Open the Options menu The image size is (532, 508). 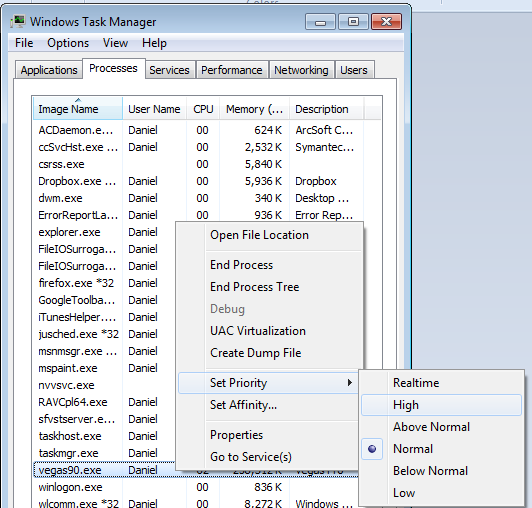pos(68,43)
